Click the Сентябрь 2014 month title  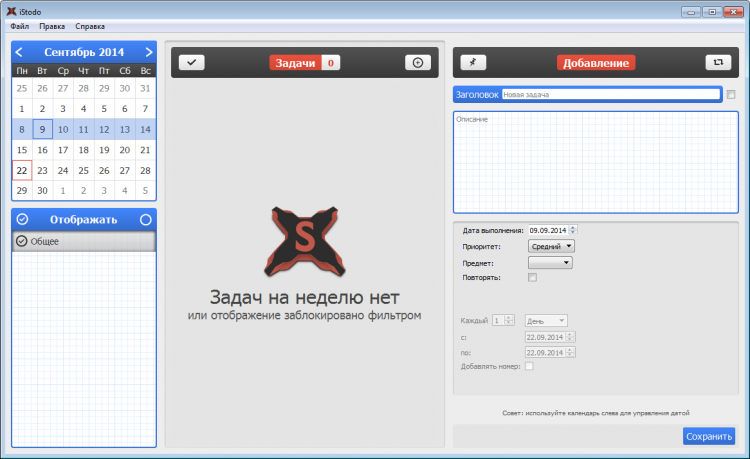[84, 52]
